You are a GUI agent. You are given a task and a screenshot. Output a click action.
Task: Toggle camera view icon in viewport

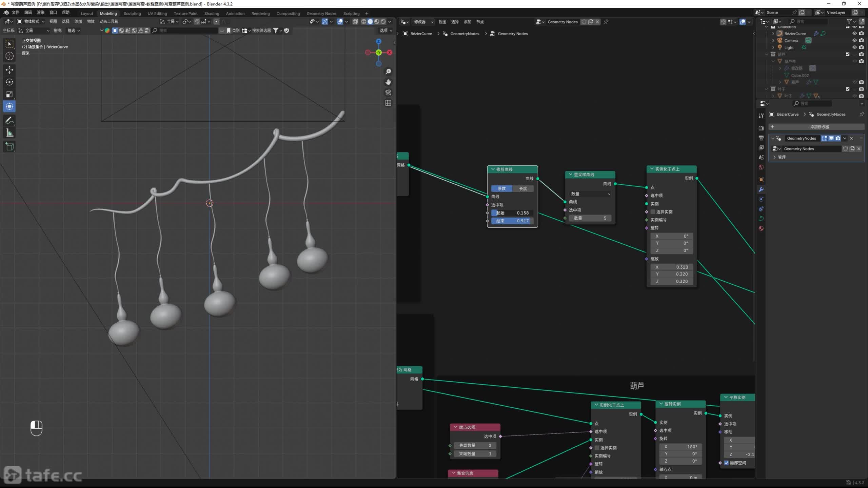click(388, 93)
